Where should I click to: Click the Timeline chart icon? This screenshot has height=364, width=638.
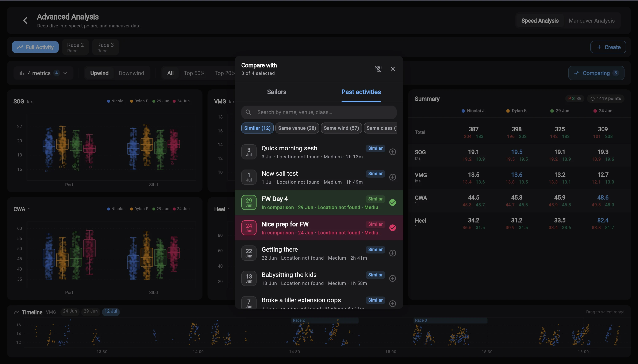(x=16, y=312)
